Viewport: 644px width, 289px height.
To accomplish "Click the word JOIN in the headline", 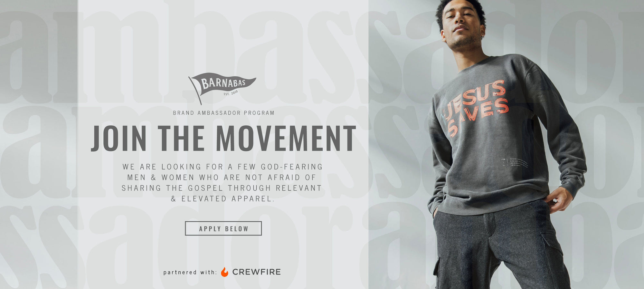I will coord(118,139).
